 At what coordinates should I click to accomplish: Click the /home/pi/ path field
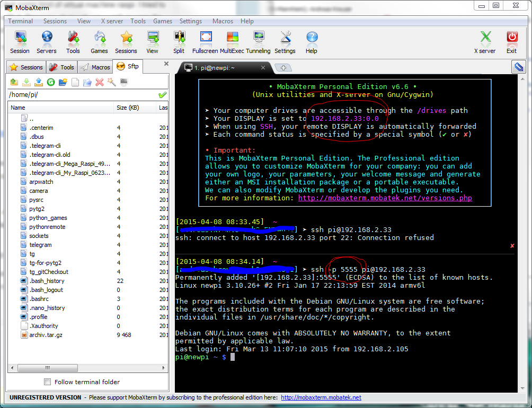tap(83, 95)
